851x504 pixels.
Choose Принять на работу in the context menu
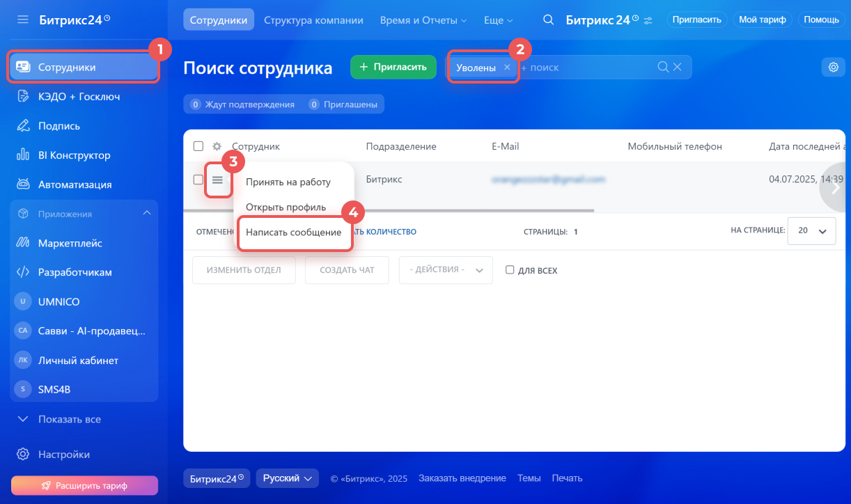coord(288,182)
